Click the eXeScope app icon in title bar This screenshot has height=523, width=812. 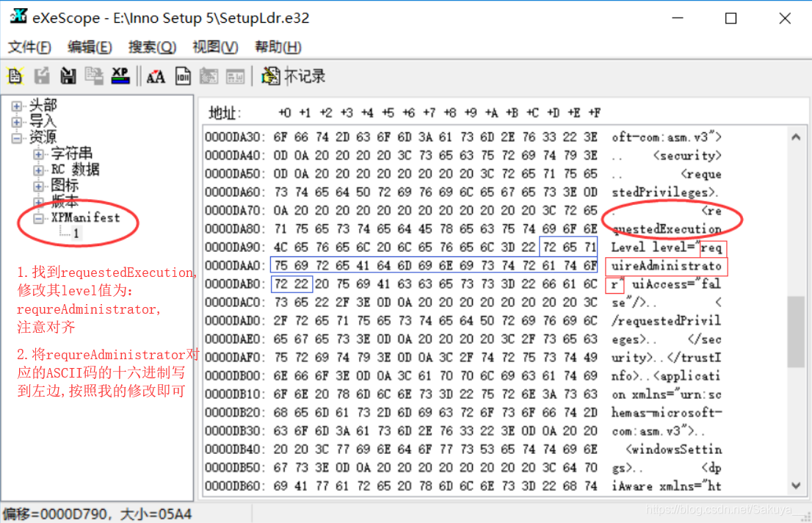(18, 17)
